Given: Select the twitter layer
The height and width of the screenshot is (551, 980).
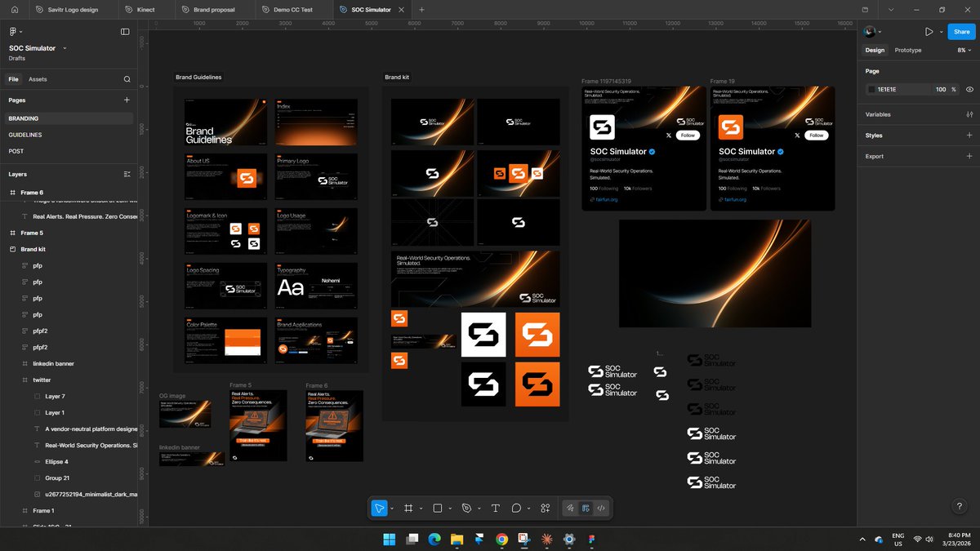Looking at the screenshot, I should click(x=69, y=380).
